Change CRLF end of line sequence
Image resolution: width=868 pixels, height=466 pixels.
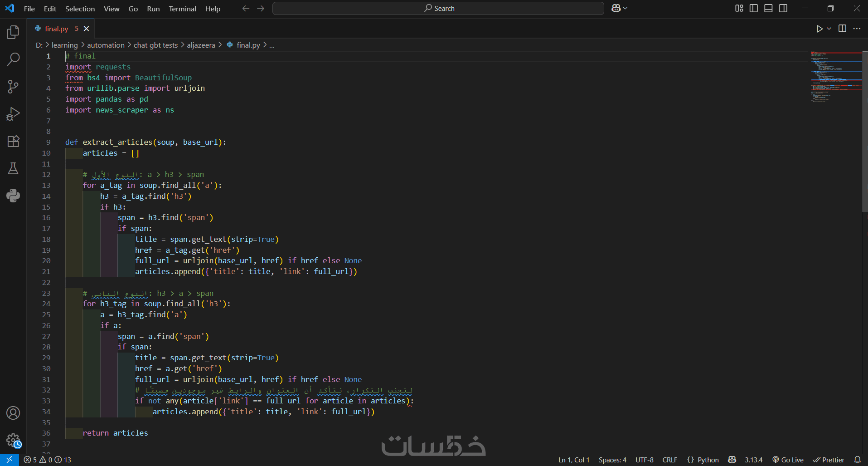pos(669,460)
